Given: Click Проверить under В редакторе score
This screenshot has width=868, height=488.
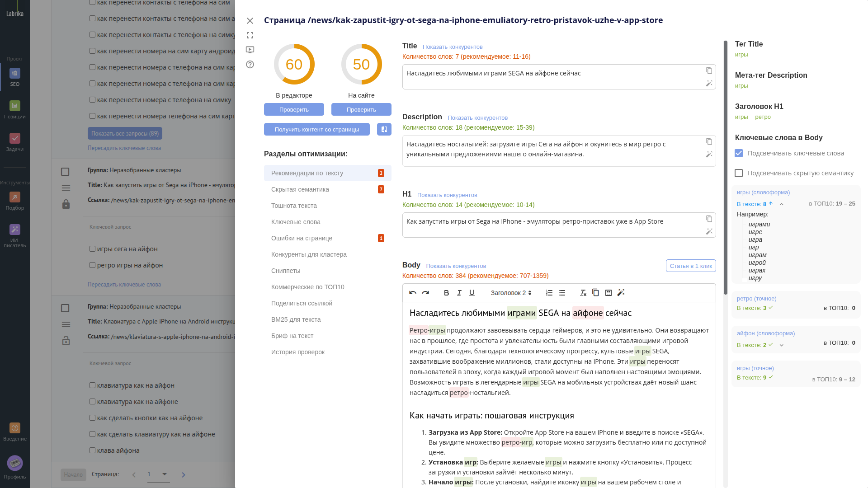Looking at the screenshot, I should click(294, 109).
